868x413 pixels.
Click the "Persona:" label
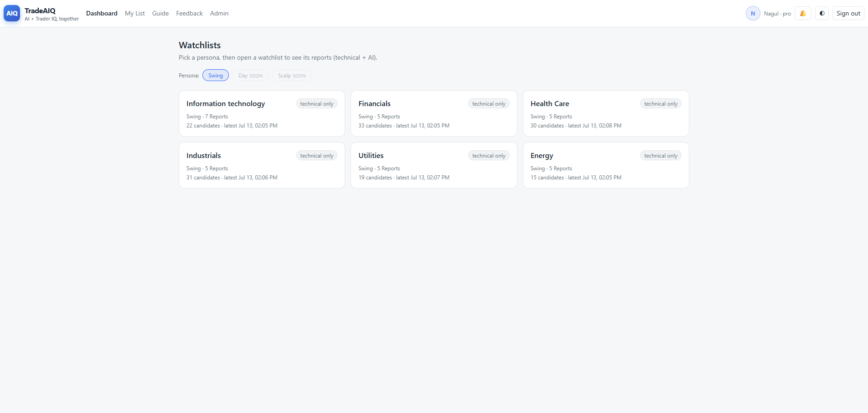click(x=189, y=76)
